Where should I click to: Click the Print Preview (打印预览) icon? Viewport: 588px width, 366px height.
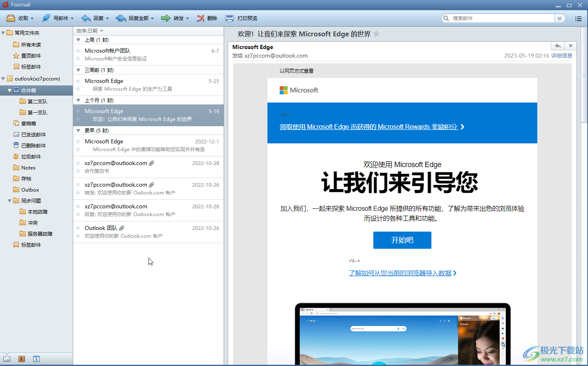click(x=230, y=18)
